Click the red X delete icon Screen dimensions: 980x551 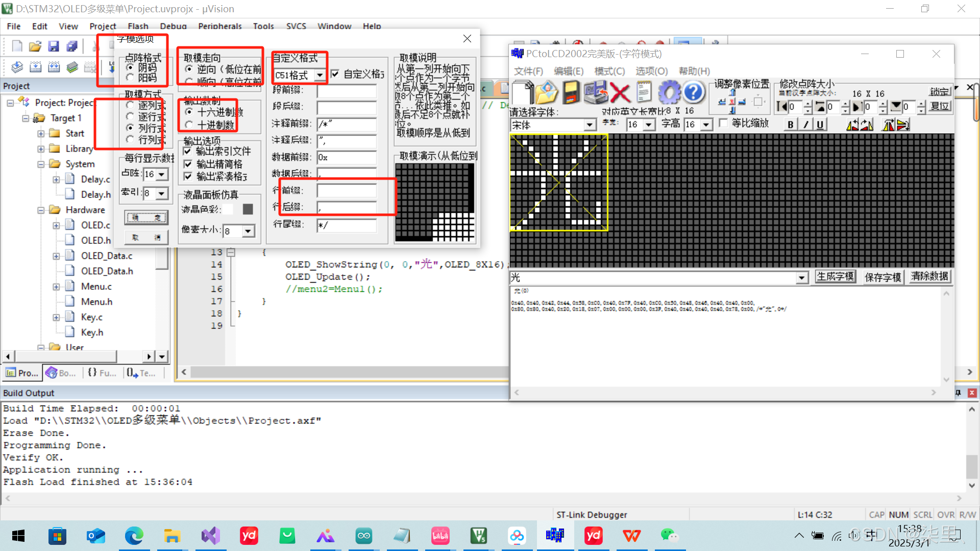point(620,93)
